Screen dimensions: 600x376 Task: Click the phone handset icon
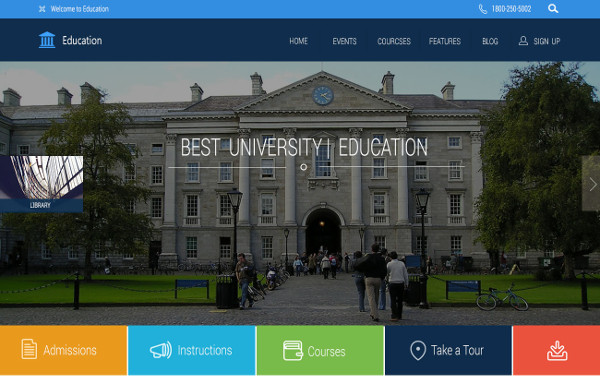click(x=483, y=9)
